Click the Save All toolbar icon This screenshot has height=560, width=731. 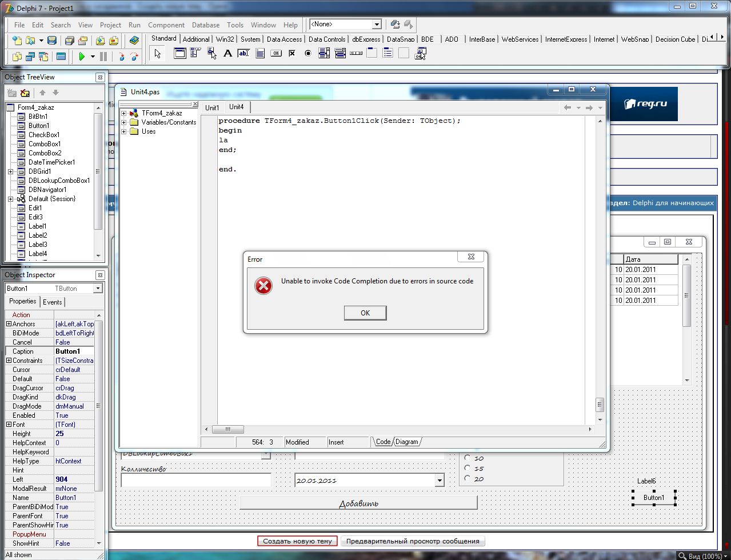pyautogui.click(x=69, y=41)
